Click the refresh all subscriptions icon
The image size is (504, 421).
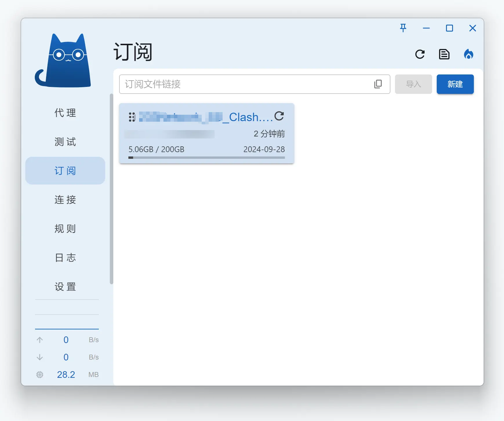point(420,54)
